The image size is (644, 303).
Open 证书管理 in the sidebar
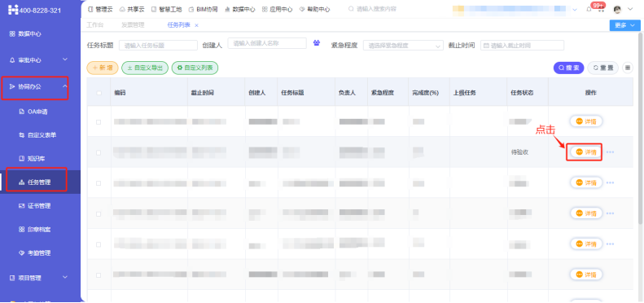click(35, 205)
